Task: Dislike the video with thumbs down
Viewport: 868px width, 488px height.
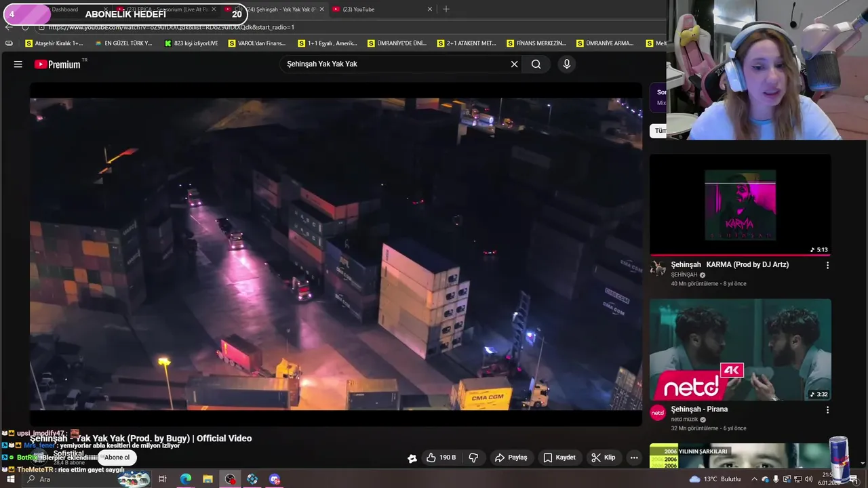Action: 473,457
